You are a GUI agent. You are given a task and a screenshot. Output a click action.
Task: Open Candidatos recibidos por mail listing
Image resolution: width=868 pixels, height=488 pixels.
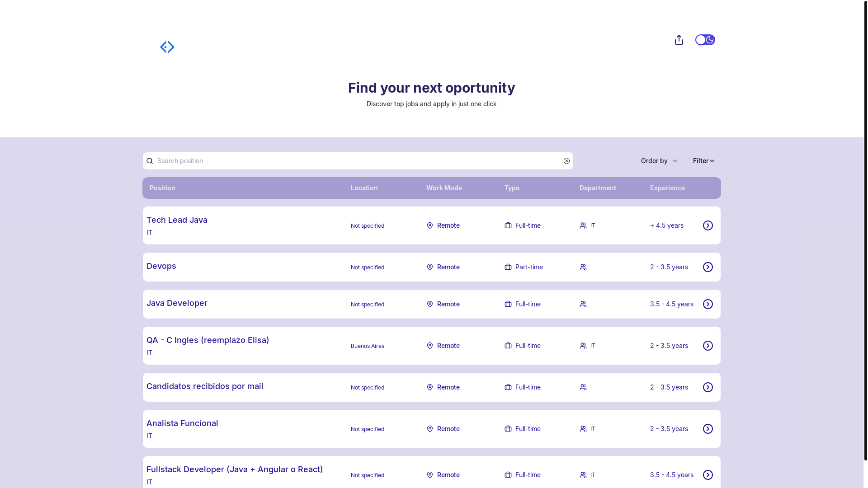205,386
